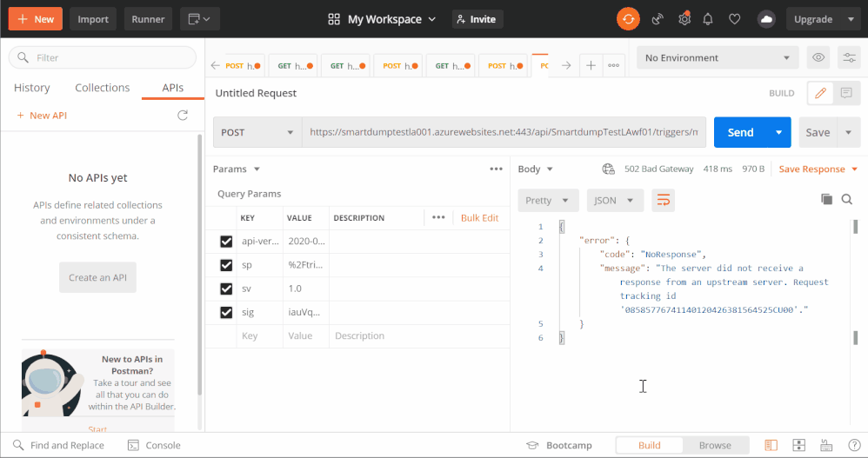Open keyboard shortcuts icon

(x=826, y=445)
